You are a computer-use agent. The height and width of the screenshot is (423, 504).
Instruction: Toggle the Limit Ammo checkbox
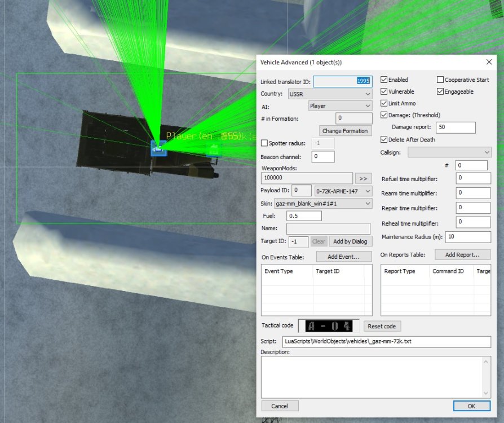click(x=384, y=103)
